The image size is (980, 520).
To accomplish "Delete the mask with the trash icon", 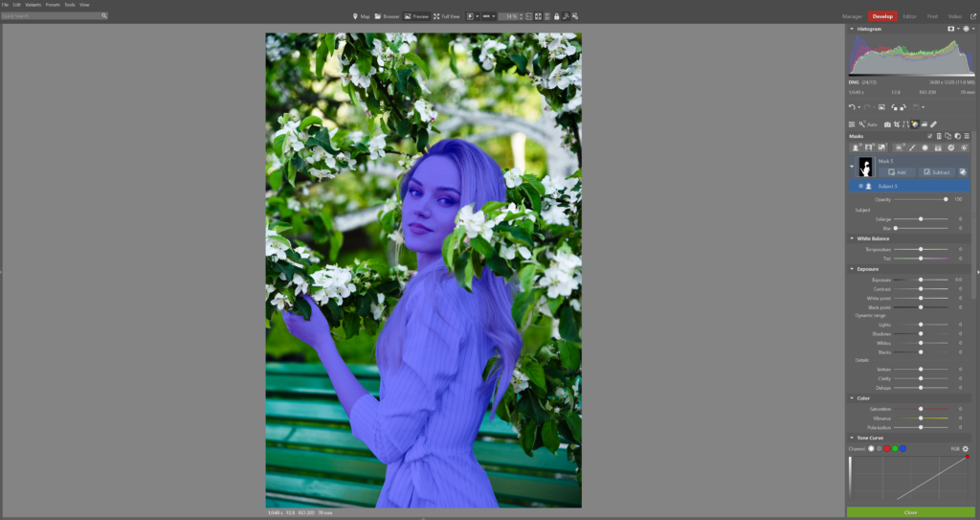I will pyautogui.click(x=939, y=136).
